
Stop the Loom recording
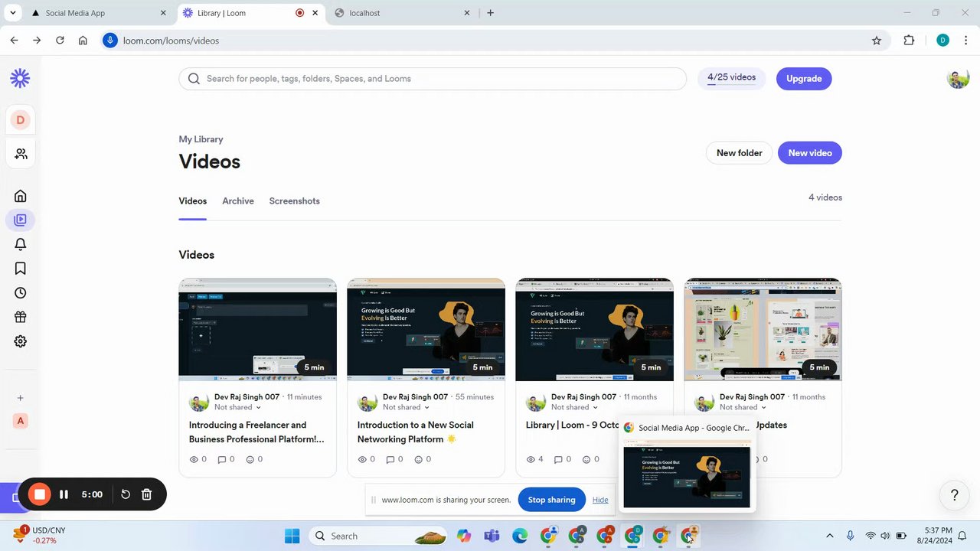pyautogui.click(x=40, y=494)
